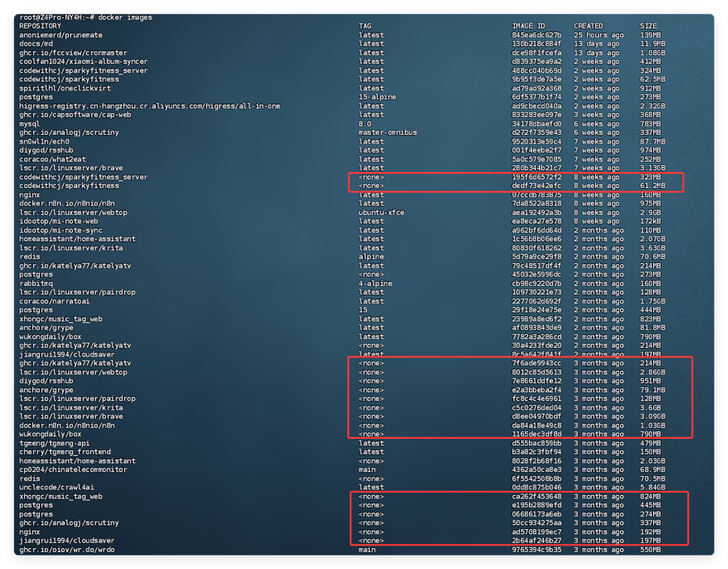This screenshot has width=728, height=569.
Task: Select coolfan1024/xiaomi-album-syncer repository text
Action: pos(83,62)
